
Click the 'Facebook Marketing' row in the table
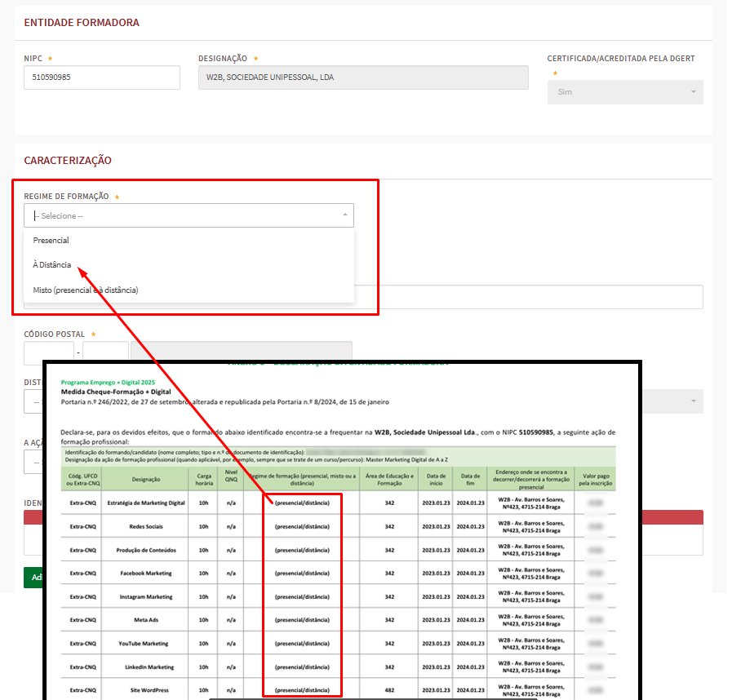pos(146,574)
